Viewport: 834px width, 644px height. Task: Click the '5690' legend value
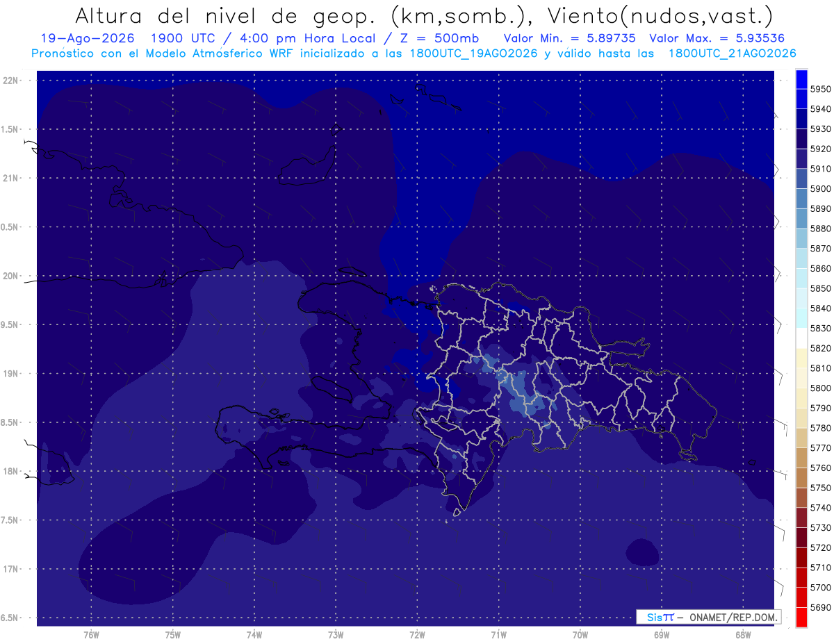pyautogui.click(x=821, y=607)
